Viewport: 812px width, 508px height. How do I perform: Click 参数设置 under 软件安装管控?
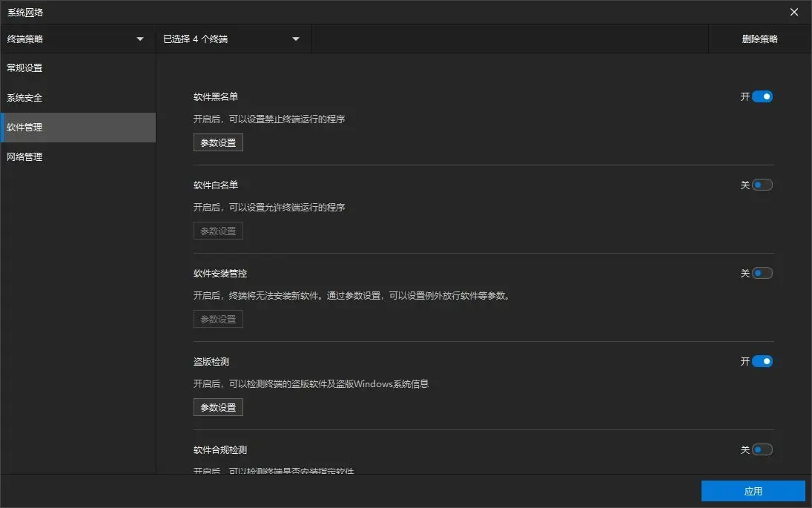(218, 319)
